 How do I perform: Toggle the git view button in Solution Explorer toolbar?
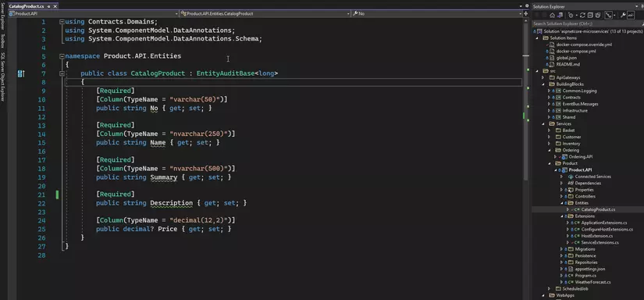(609, 15)
